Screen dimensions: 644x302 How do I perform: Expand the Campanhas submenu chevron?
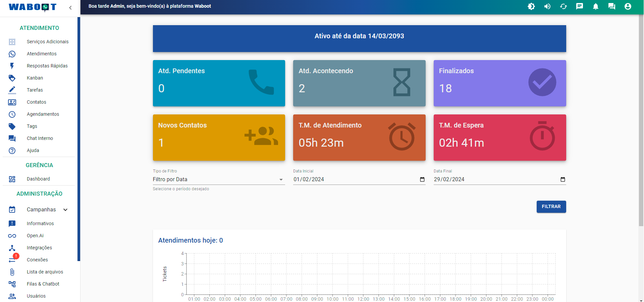coord(65,210)
